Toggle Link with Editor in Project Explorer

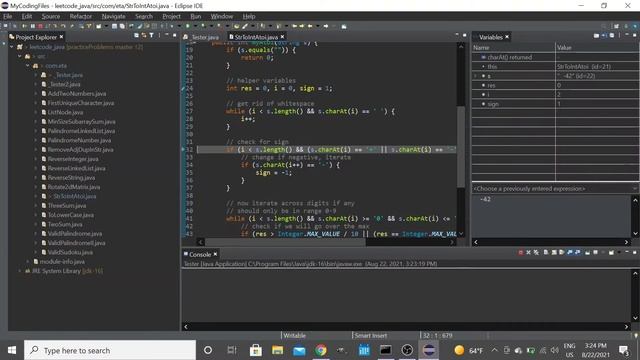(x=143, y=36)
